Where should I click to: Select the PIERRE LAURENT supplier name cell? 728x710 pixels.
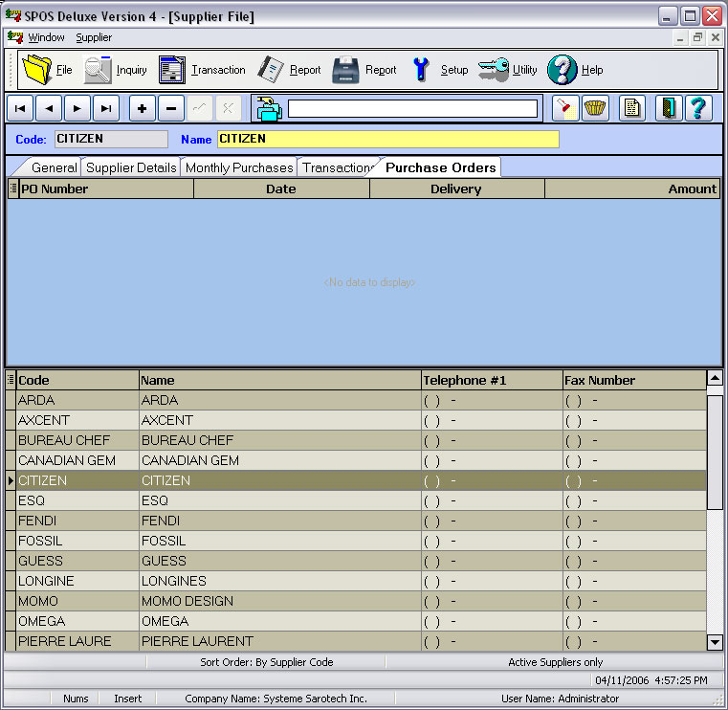(280, 641)
